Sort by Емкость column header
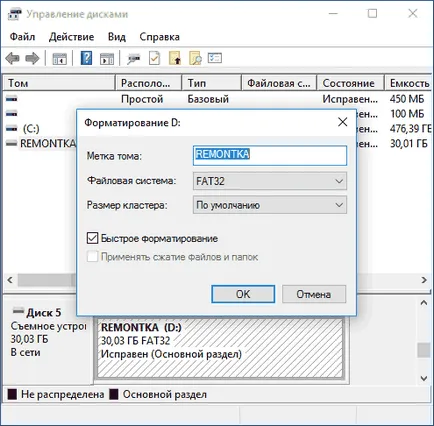434x426 pixels. pyautogui.click(x=408, y=83)
